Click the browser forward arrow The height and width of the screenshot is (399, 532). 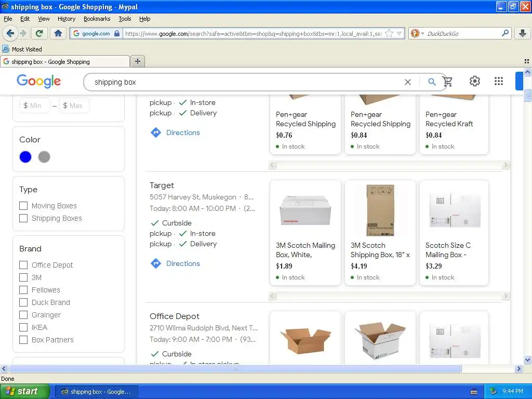click(x=23, y=33)
